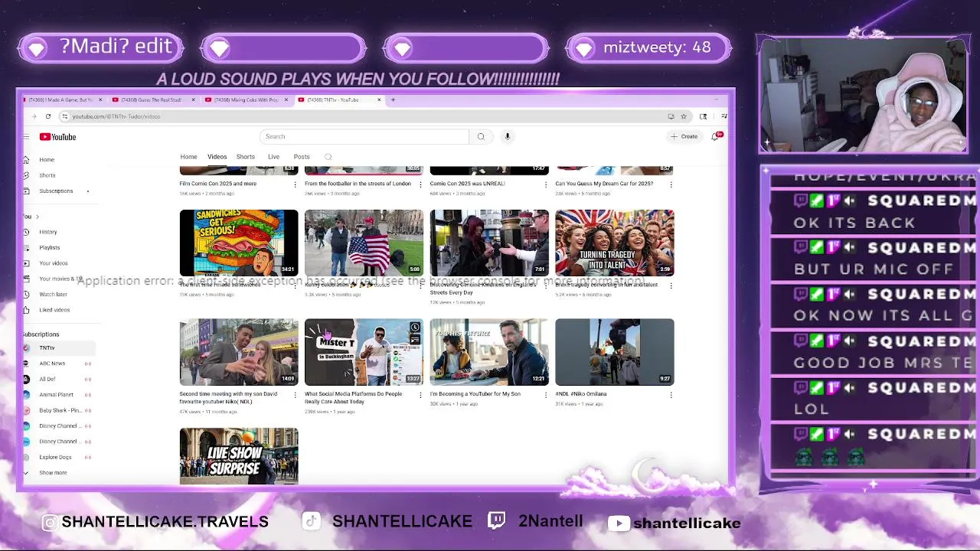Screen dimensions: 980x551
Task: Open the All Def subscription
Action: click(47, 379)
